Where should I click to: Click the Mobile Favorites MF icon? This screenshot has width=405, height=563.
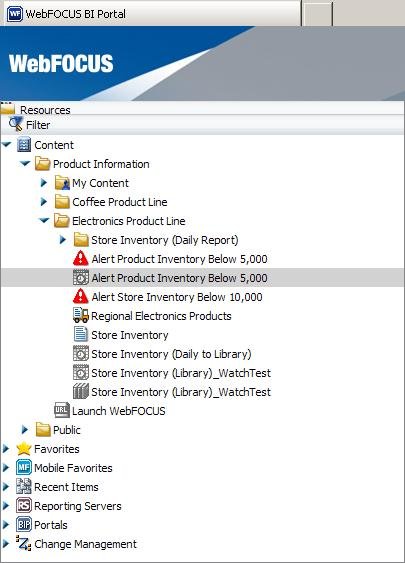[x=24, y=467]
